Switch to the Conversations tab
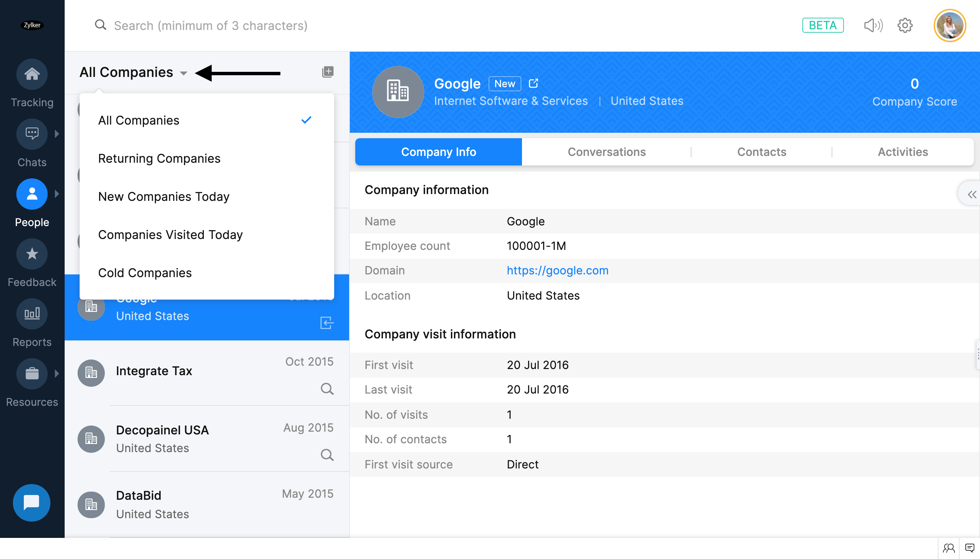The width and height of the screenshot is (980, 559). coord(606,151)
